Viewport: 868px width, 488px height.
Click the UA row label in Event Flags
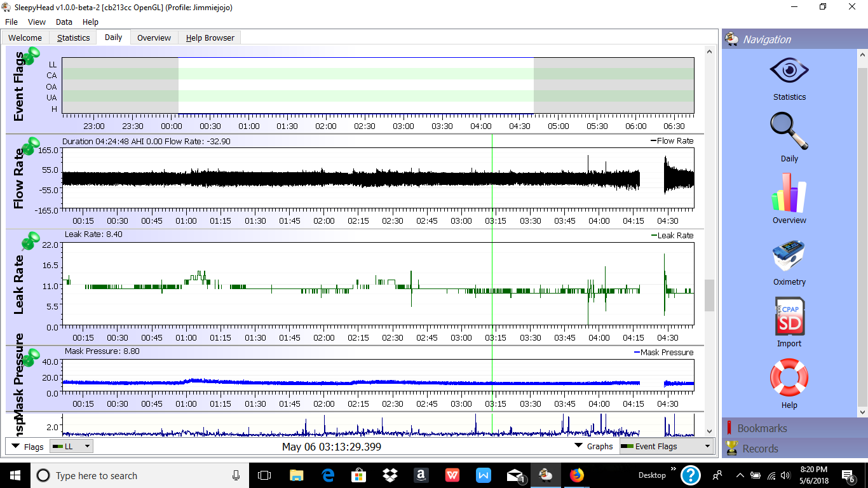point(51,97)
